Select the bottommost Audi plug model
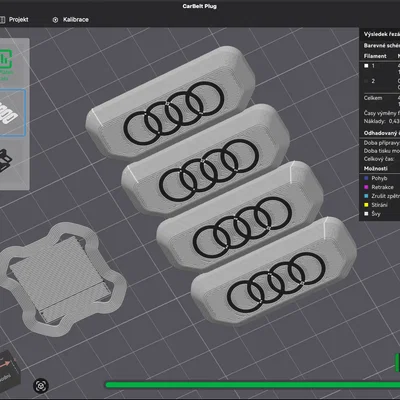Viewport: 400px width, 400px height. coord(274,271)
